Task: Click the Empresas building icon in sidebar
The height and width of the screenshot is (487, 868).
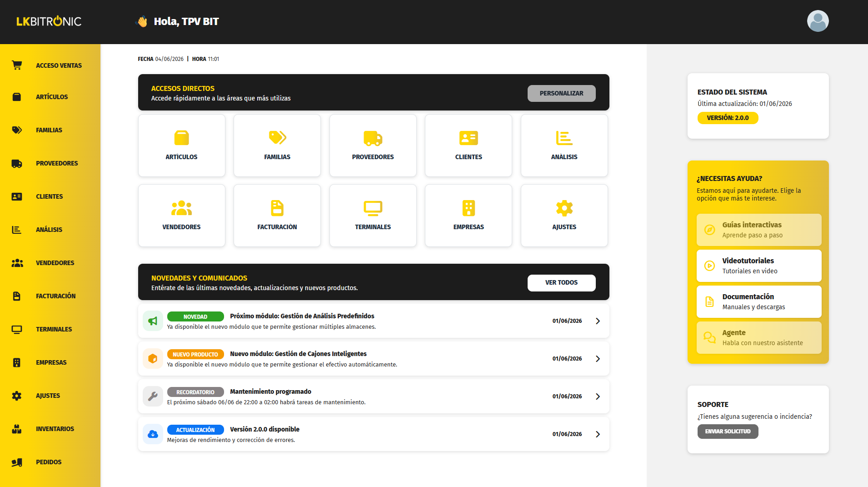Action: [17, 362]
